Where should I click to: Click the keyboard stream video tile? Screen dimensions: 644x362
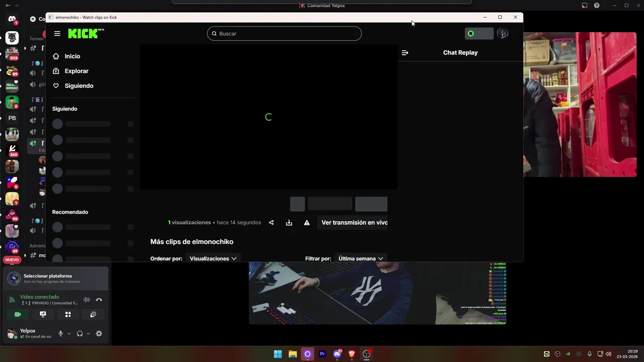click(x=377, y=293)
